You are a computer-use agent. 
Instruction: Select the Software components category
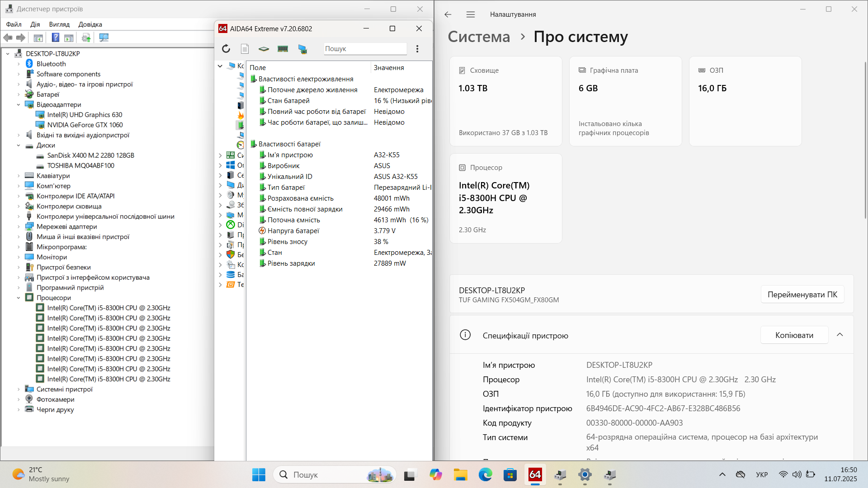68,74
